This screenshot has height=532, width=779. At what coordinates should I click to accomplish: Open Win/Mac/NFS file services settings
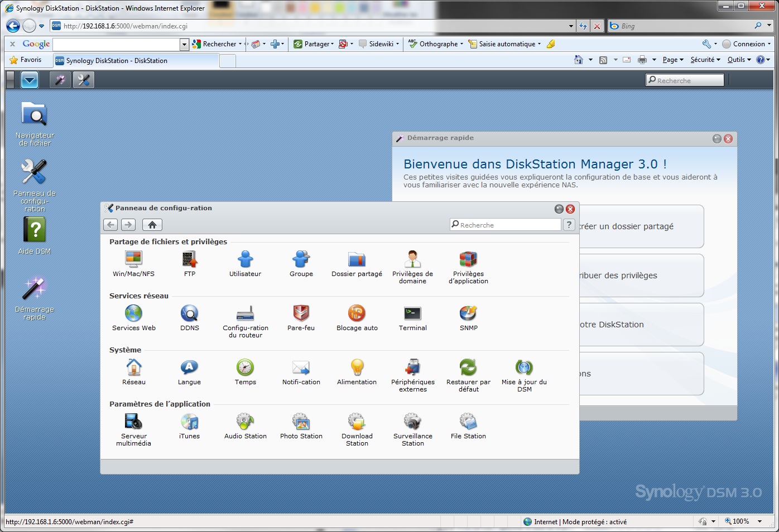tap(133, 264)
